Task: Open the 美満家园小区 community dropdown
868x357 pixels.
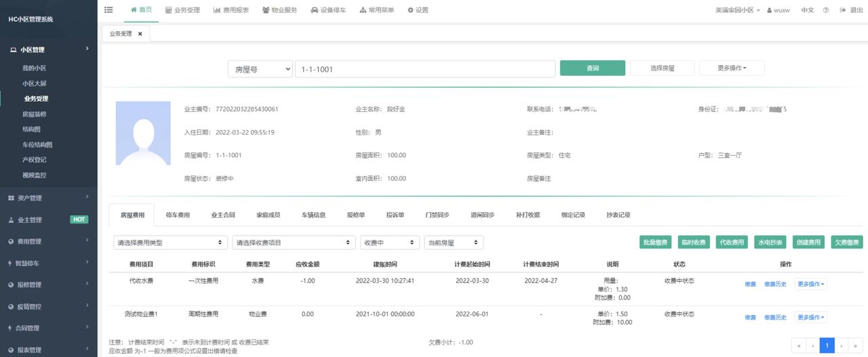Action: [738, 10]
